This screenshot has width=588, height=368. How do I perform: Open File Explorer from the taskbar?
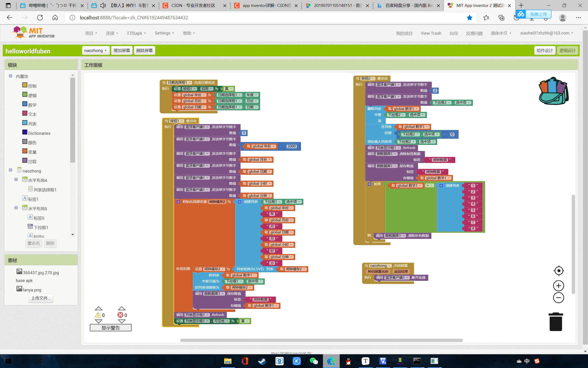(228, 361)
